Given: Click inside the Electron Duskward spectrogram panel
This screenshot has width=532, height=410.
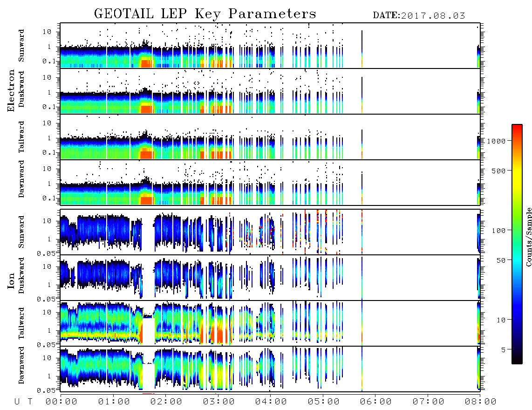Looking at the screenshot, I should point(270,91).
